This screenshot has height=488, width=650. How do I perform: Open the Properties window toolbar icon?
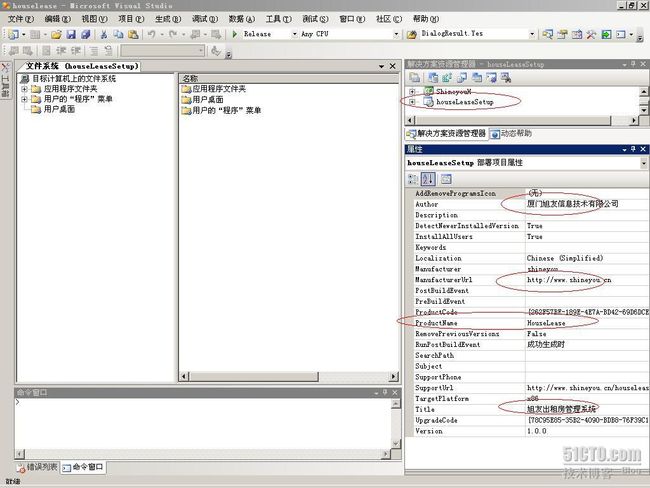pyautogui.click(x=562, y=34)
